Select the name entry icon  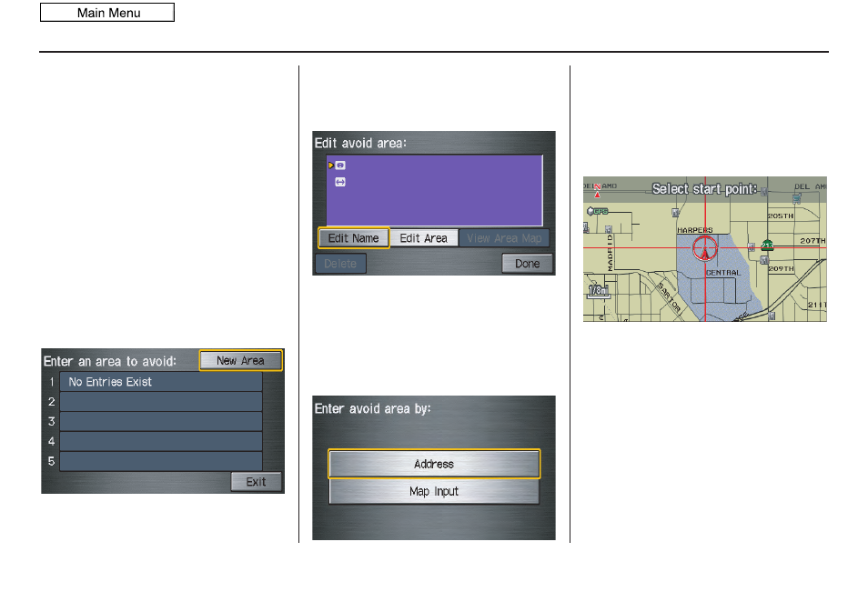[340, 166]
